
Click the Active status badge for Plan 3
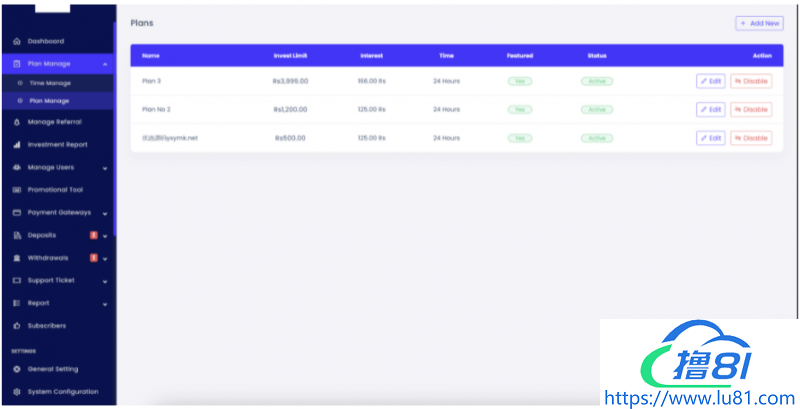pyautogui.click(x=597, y=81)
